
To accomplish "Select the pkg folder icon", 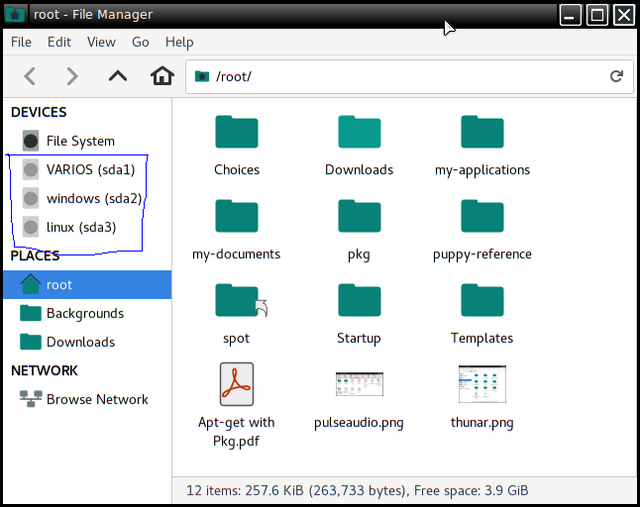I will tap(359, 216).
